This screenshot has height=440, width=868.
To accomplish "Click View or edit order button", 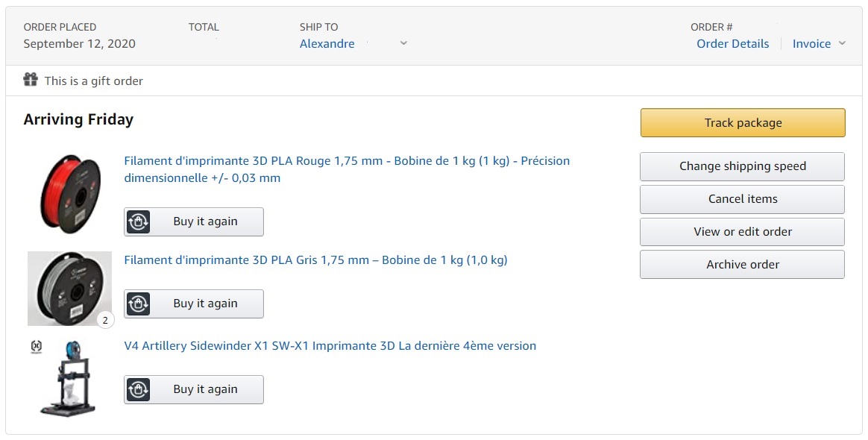I will tap(742, 232).
